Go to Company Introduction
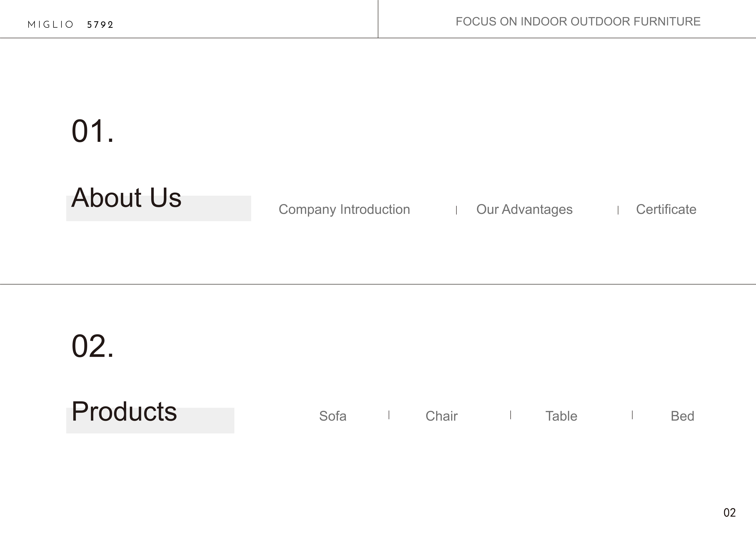 [344, 210]
